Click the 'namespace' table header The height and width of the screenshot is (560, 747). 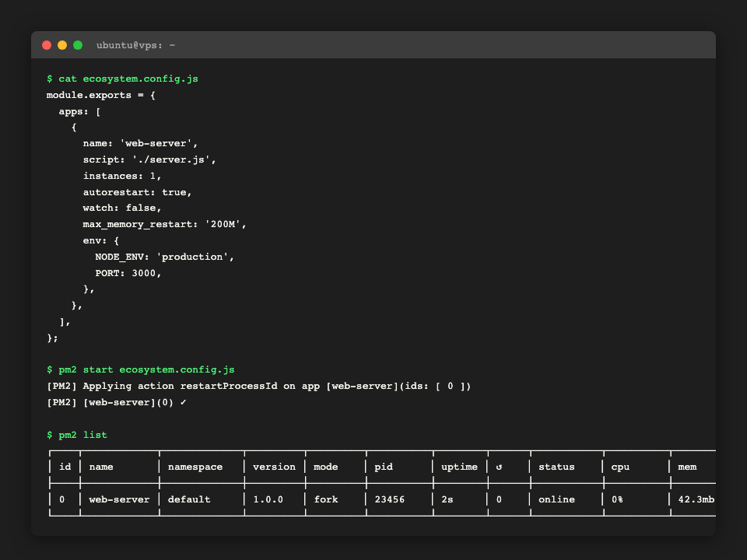click(195, 467)
